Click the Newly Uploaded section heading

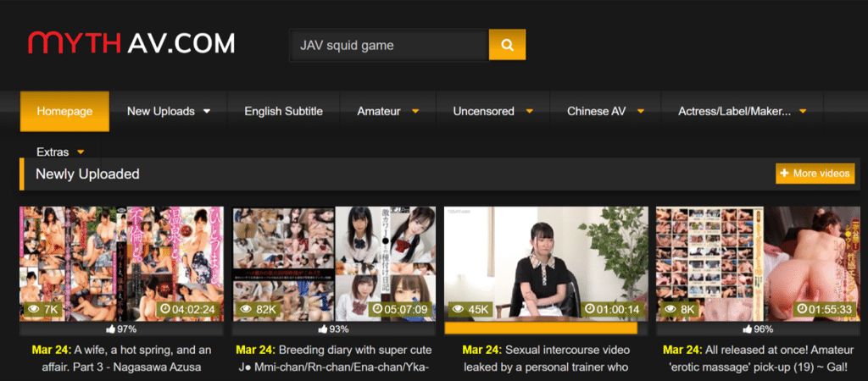click(x=87, y=174)
